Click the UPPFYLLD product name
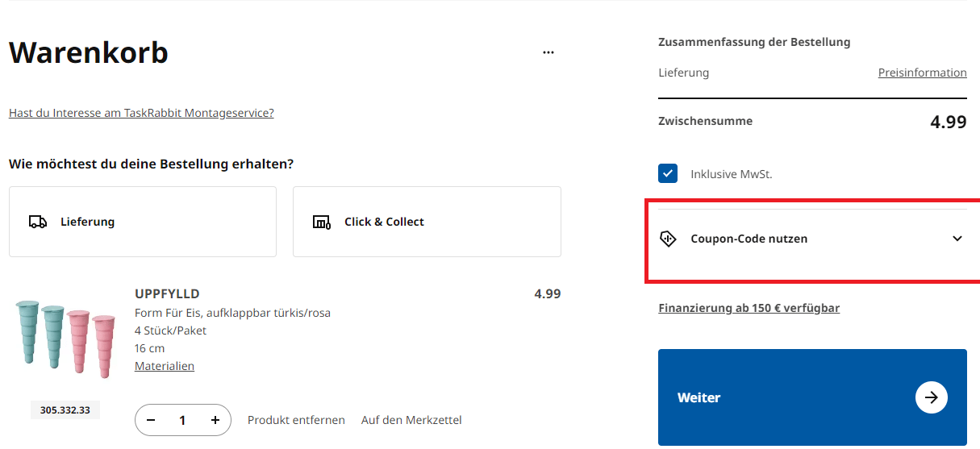980x449 pixels. [167, 293]
